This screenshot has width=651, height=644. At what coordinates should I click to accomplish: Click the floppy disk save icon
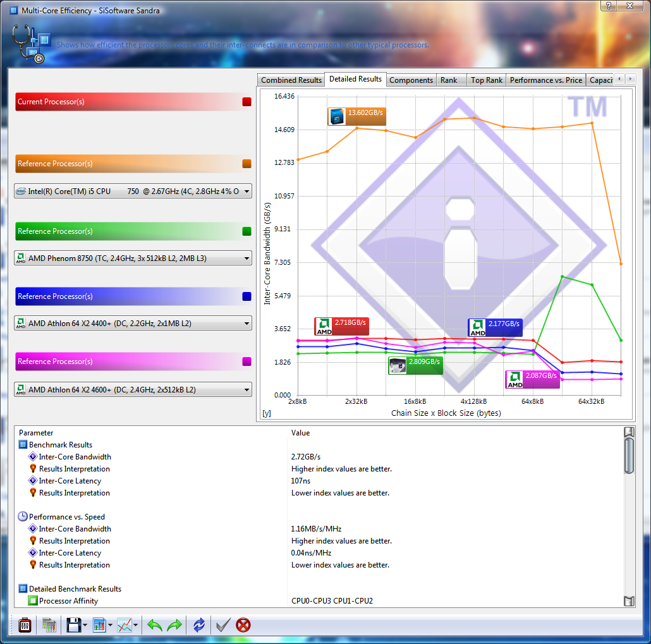click(x=74, y=625)
